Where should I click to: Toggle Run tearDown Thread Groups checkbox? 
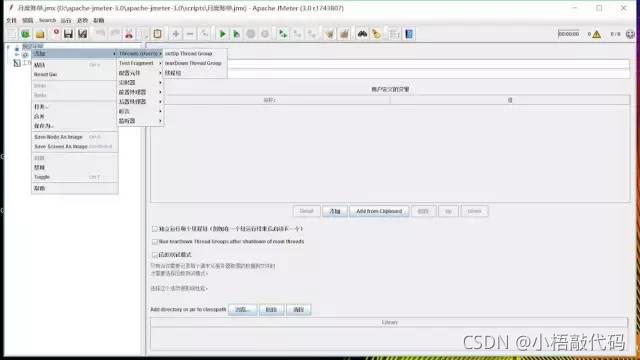tap(155, 242)
